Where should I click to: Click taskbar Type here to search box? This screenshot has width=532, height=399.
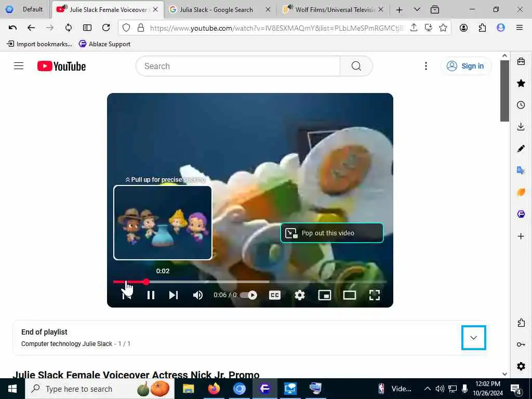tap(100, 389)
